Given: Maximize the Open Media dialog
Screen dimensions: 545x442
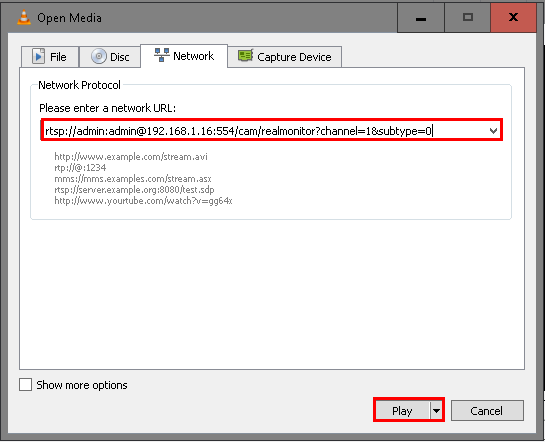Looking at the screenshot, I should point(468,17).
